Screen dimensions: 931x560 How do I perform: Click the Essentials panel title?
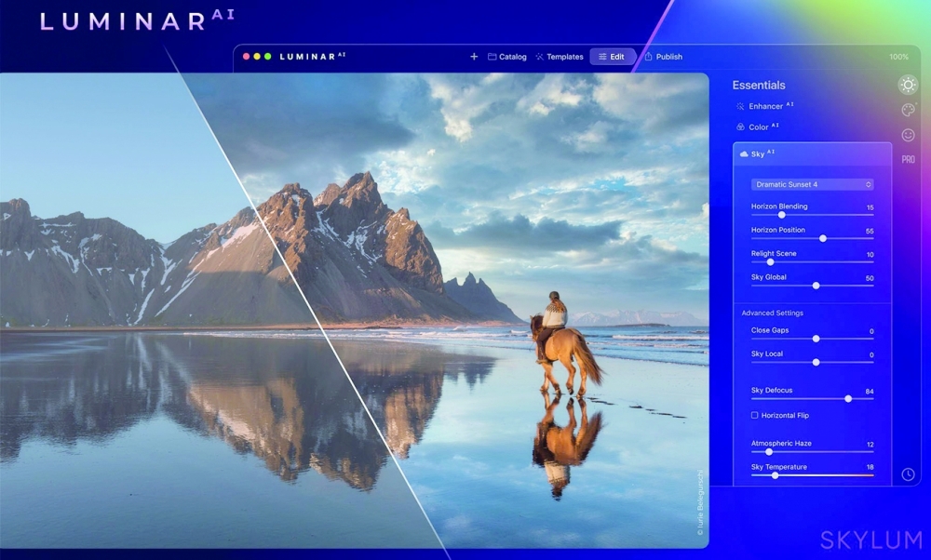click(x=759, y=85)
